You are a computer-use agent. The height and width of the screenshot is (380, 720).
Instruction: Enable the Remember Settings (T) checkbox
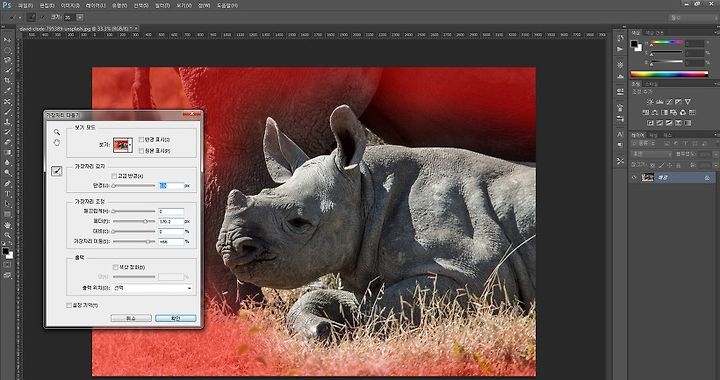pos(69,305)
